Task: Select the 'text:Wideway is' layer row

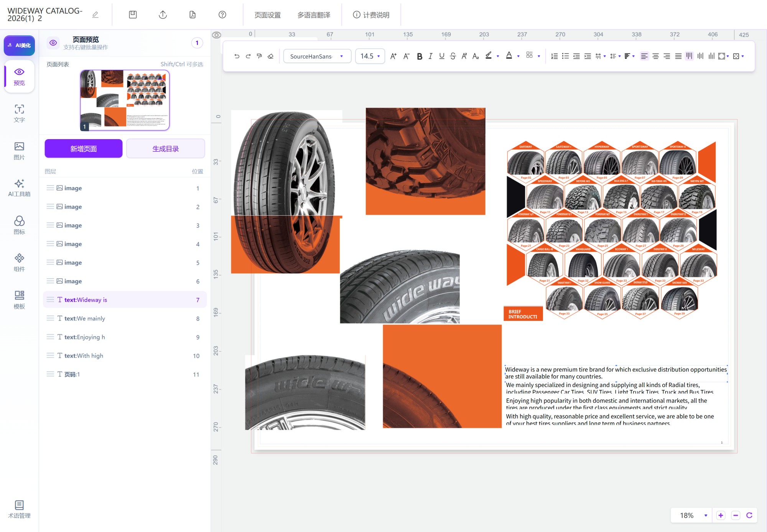Action: tap(125, 300)
